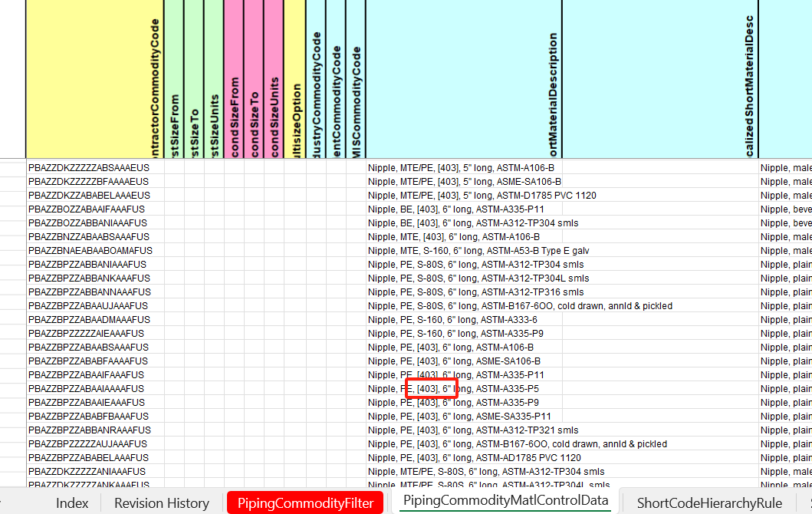Click description 'Nipple, MTE/PE, S-80S, 6" long, ASTM-A312-TP304 smls'

[x=486, y=472]
